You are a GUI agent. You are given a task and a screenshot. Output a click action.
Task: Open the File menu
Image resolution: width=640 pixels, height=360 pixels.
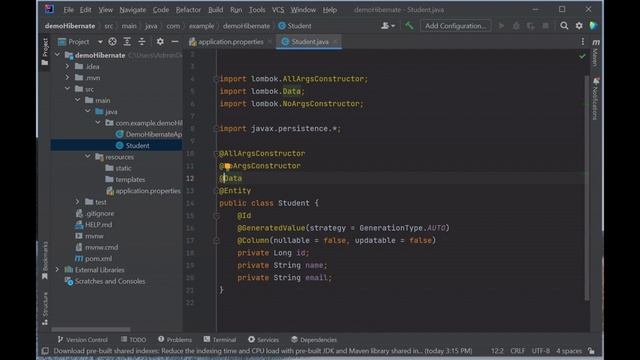click(x=68, y=10)
